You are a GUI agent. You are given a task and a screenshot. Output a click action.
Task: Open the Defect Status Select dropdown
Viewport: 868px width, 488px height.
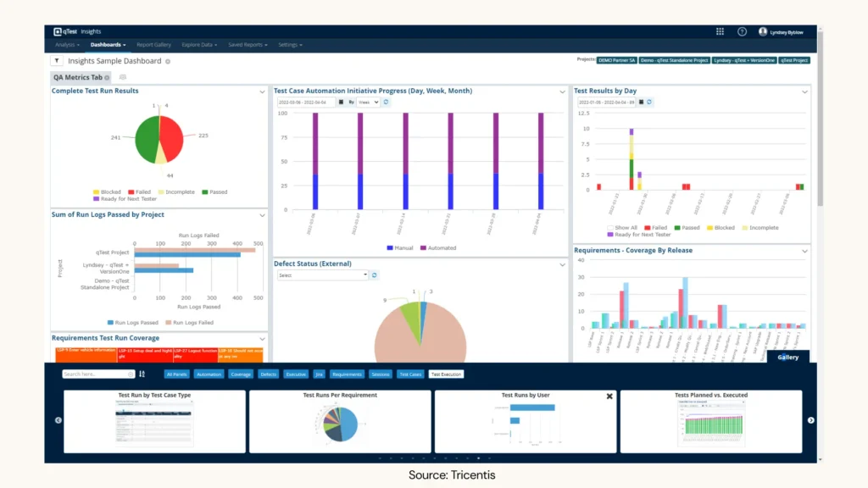(322, 275)
